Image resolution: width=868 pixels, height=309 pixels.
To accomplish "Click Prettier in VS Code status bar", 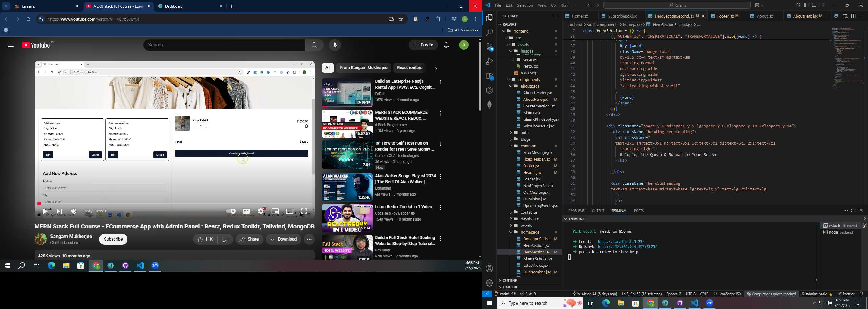I will coord(846,294).
